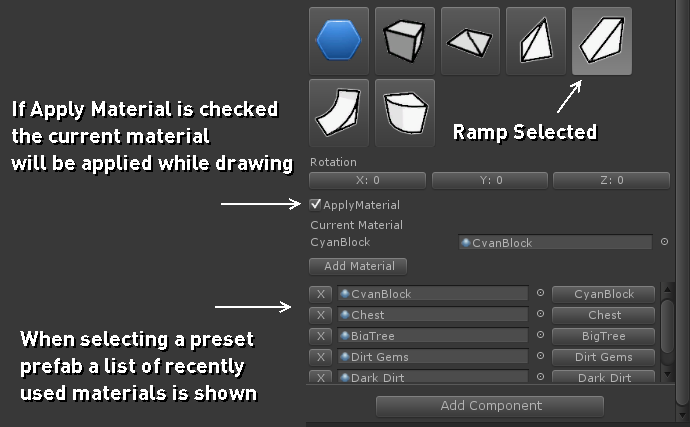This screenshot has width=690, height=427.
Task: Click the Add Component button
Action: [x=490, y=406]
